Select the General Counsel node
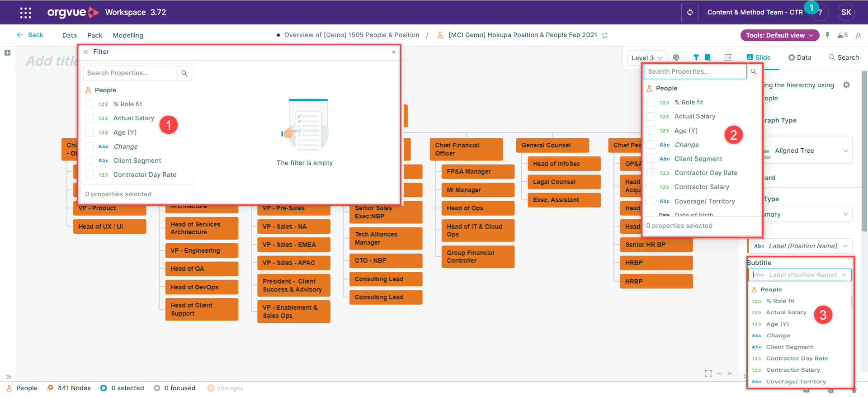868x397 pixels. pyautogui.click(x=552, y=145)
